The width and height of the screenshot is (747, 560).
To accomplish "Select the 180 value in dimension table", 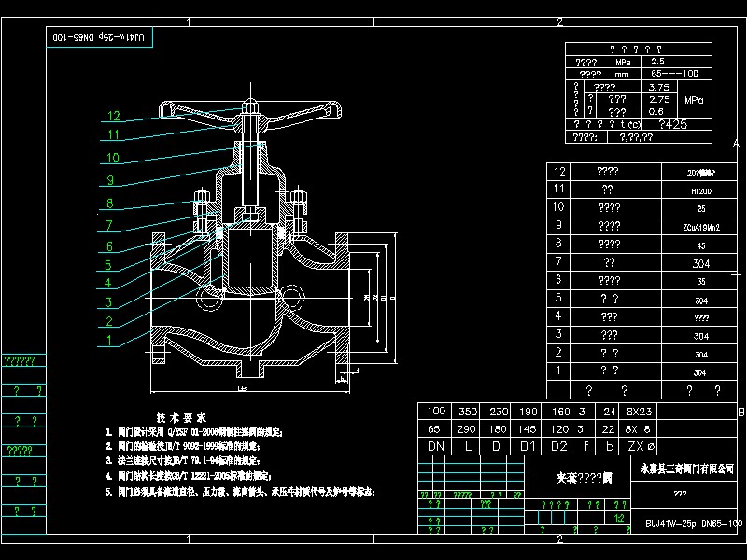I will click(x=498, y=429).
